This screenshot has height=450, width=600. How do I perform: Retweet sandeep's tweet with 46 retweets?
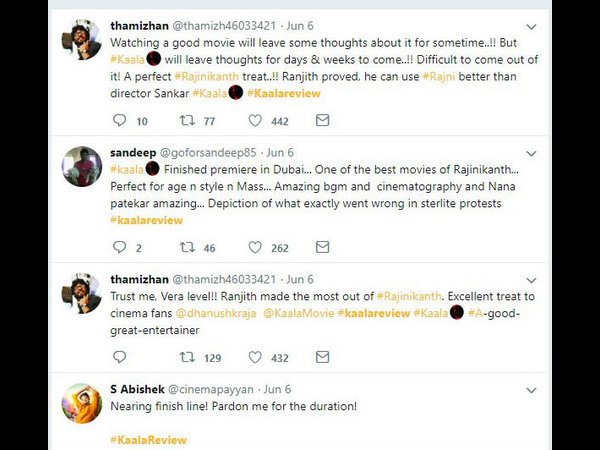(187, 247)
